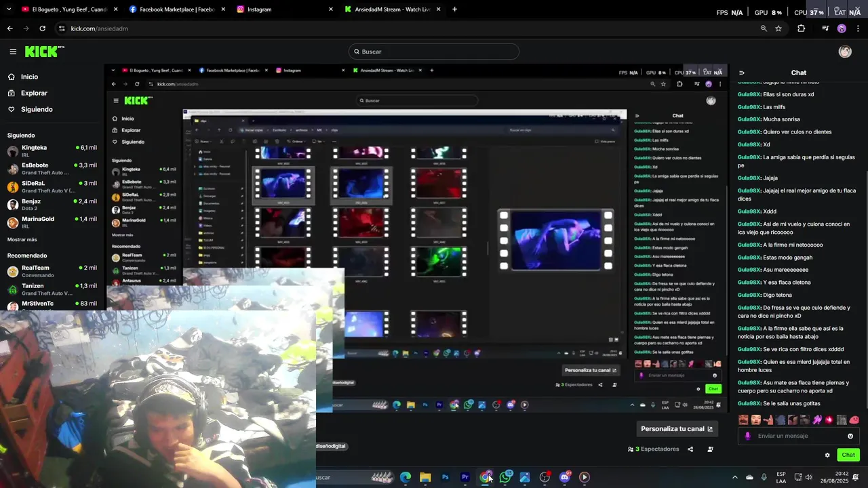
Task: Click the microphone tray icon
Action: 764,477
